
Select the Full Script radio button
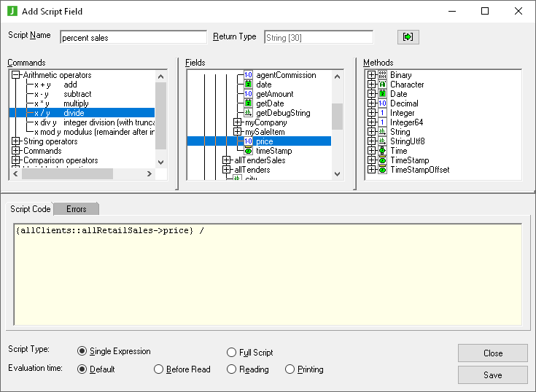(x=232, y=352)
